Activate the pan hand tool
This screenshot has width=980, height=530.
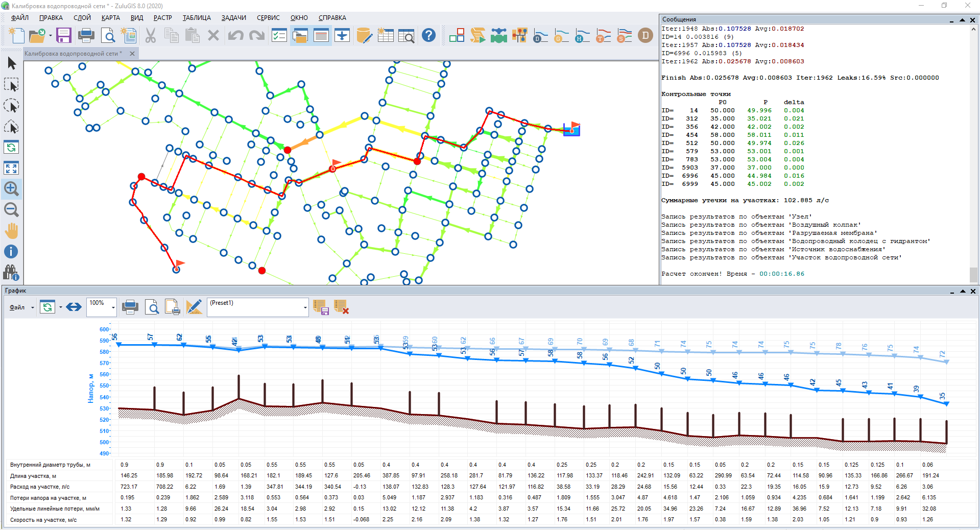point(11,231)
